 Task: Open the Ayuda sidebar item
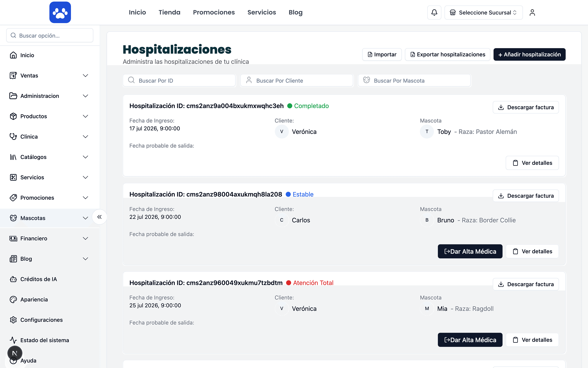(28, 360)
